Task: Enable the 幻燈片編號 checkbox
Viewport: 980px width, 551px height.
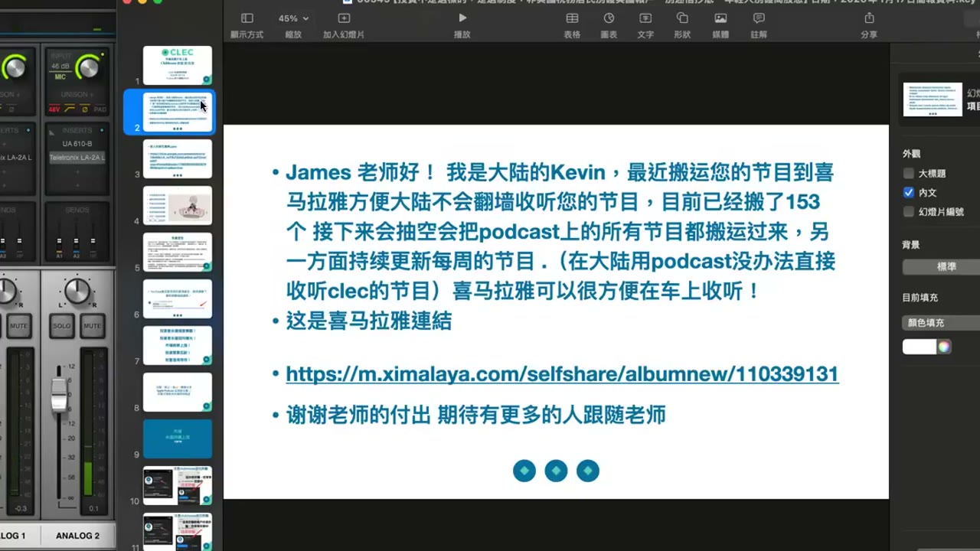Action: pos(909,212)
